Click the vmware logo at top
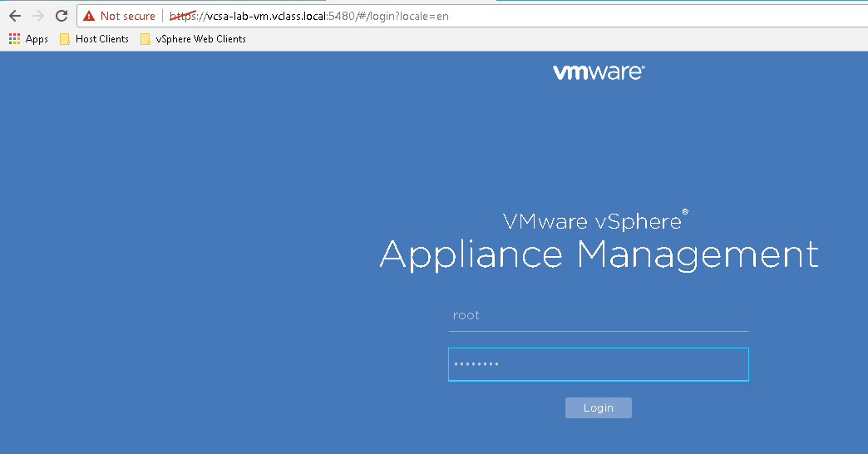This screenshot has width=868, height=454. coord(598,72)
